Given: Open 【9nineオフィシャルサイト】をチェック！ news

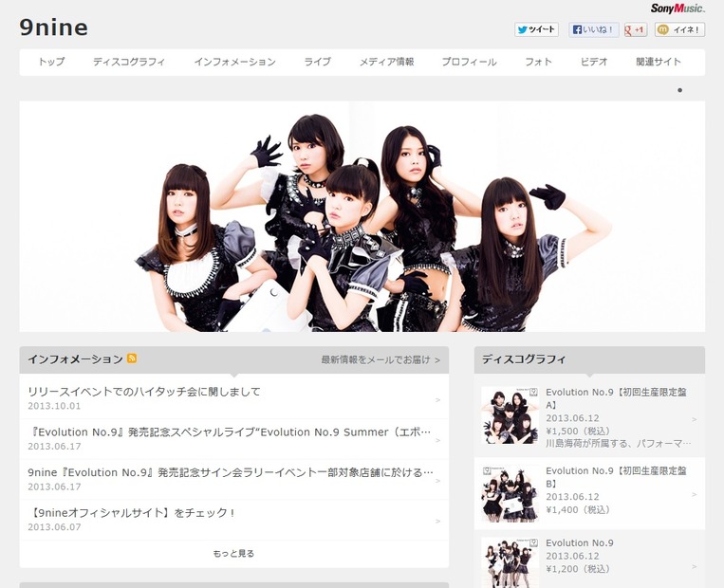Looking at the screenshot, I should [x=132, y=513].
